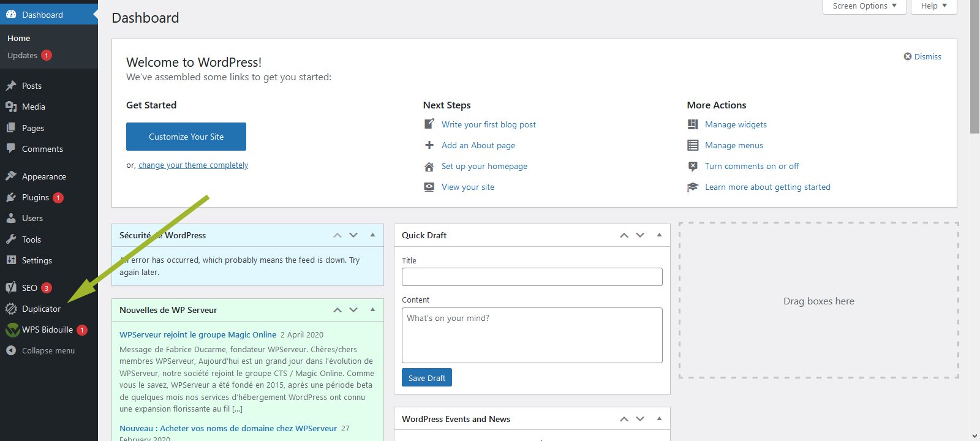Screen dimensions: 980x441
Task: Click the Duplicator gear icon in sidebar
Action: point(11,309)
